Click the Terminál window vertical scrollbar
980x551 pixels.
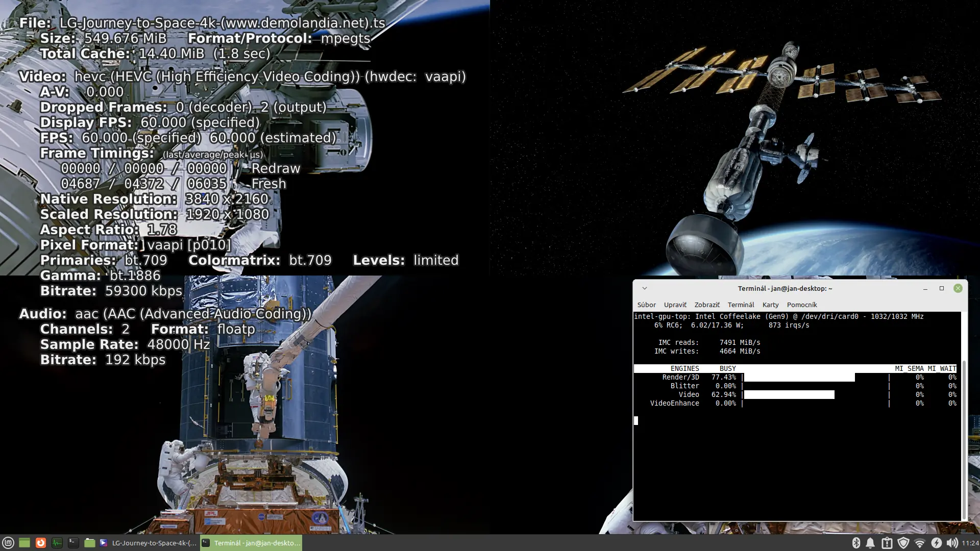pos(964,439)
